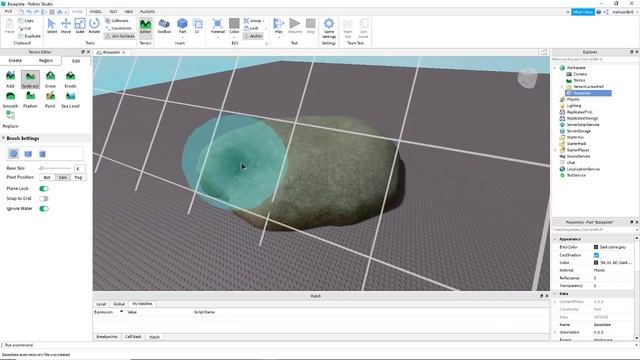Collapse the Brush Settings section
The width and height of the screenshot is (640, 360).
(x=3, y=138)
